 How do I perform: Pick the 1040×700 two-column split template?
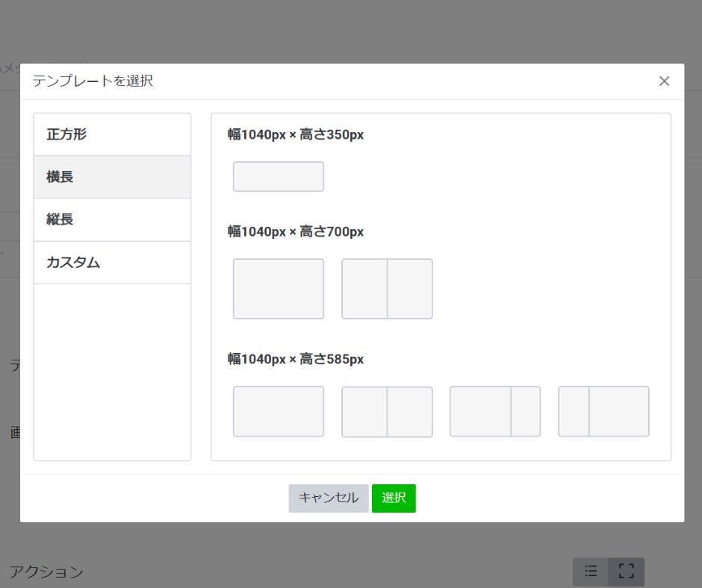point(387,289)
